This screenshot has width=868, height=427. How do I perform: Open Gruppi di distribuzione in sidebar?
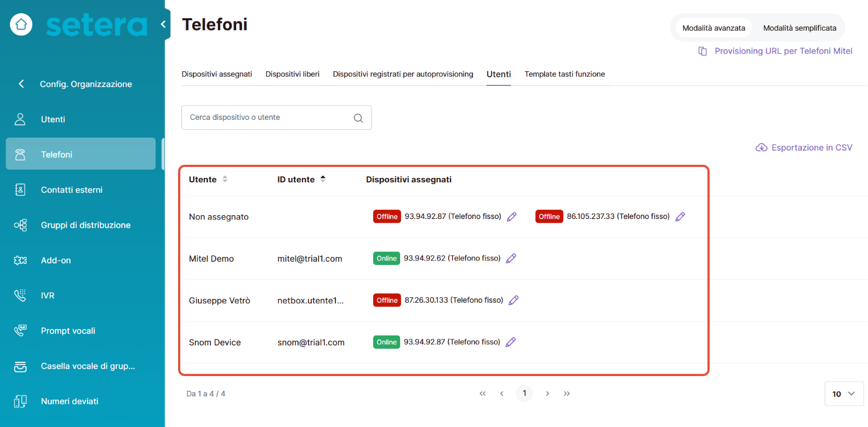coord(85,225)
